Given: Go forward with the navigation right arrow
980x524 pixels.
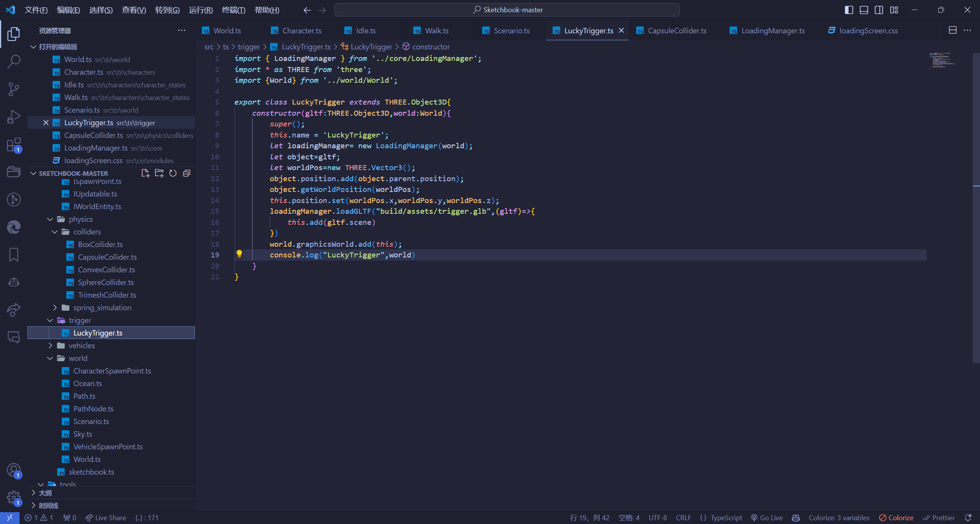Looking at the screenshot, I should [x=322, y=10].
